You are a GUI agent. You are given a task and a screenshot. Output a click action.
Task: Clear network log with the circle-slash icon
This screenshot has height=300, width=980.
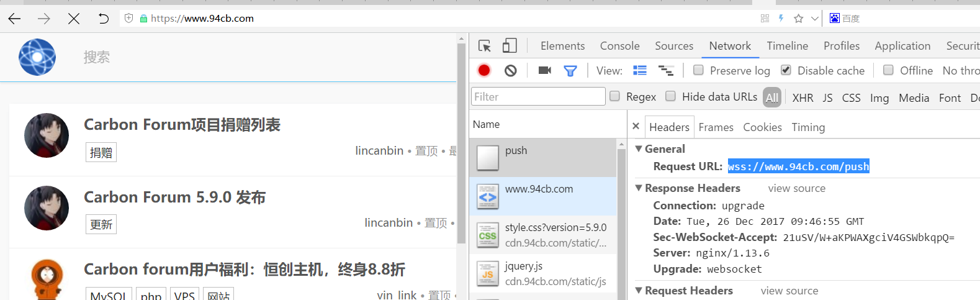(511, 71)
